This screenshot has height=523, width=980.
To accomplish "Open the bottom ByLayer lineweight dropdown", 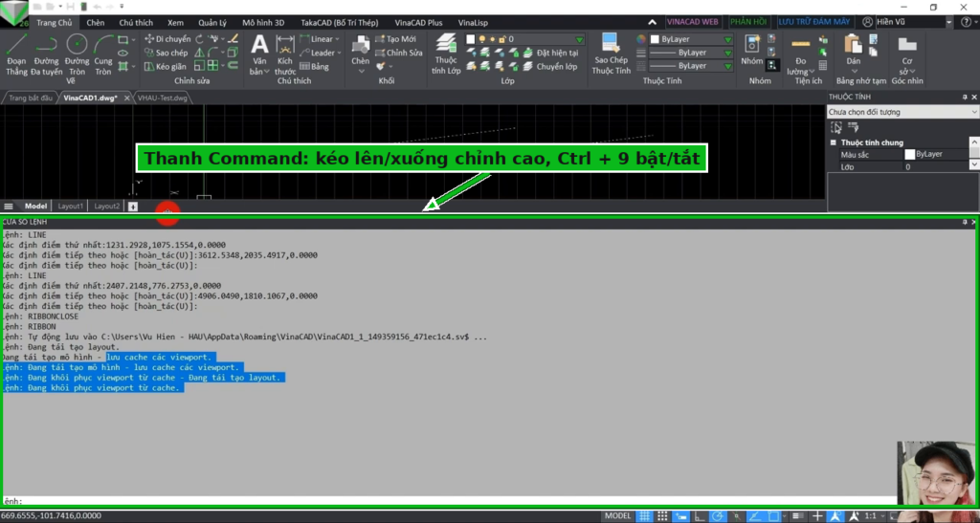I will 692,66.
